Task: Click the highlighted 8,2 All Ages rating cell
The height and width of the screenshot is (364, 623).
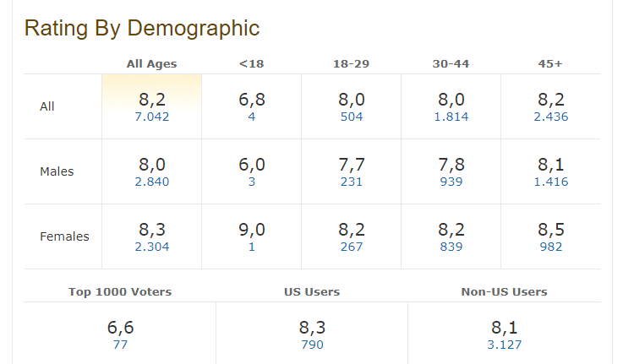Action: [152, 100]
